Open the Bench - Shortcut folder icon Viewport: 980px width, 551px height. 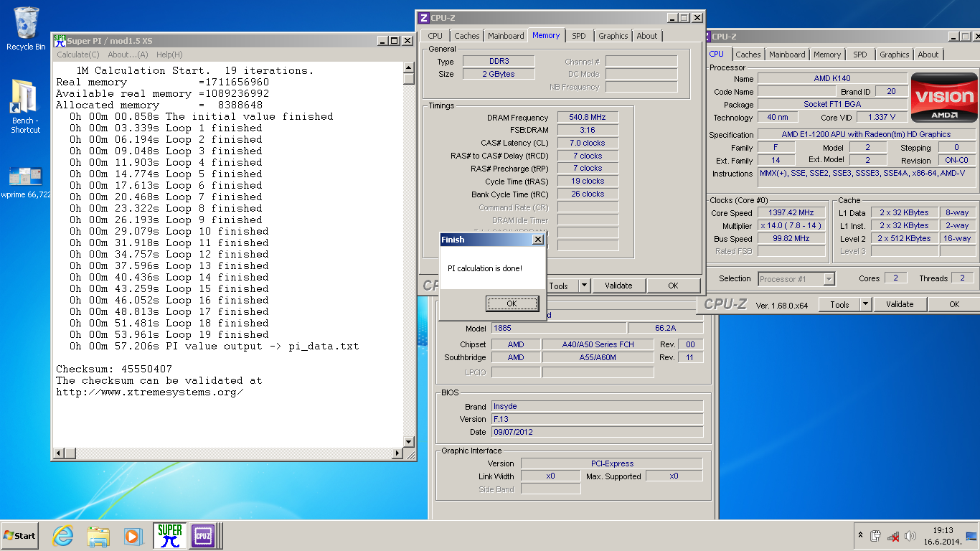tap(26, 106)
